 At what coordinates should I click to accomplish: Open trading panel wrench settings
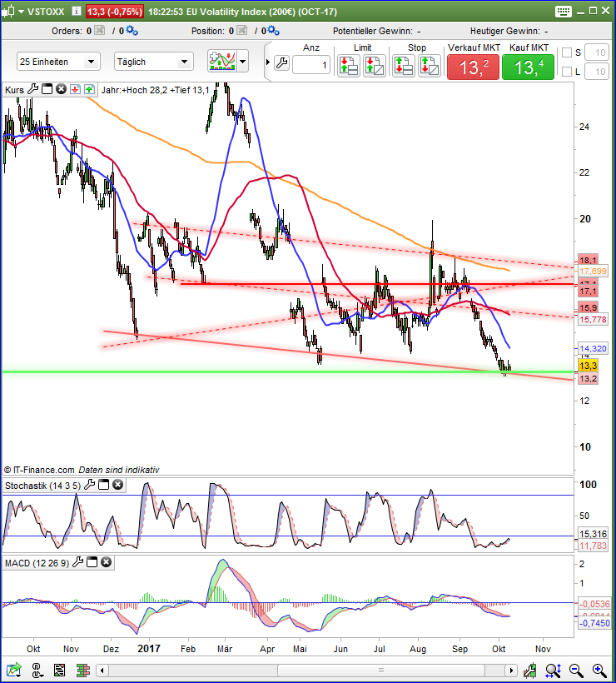click(x=281, y=63)
